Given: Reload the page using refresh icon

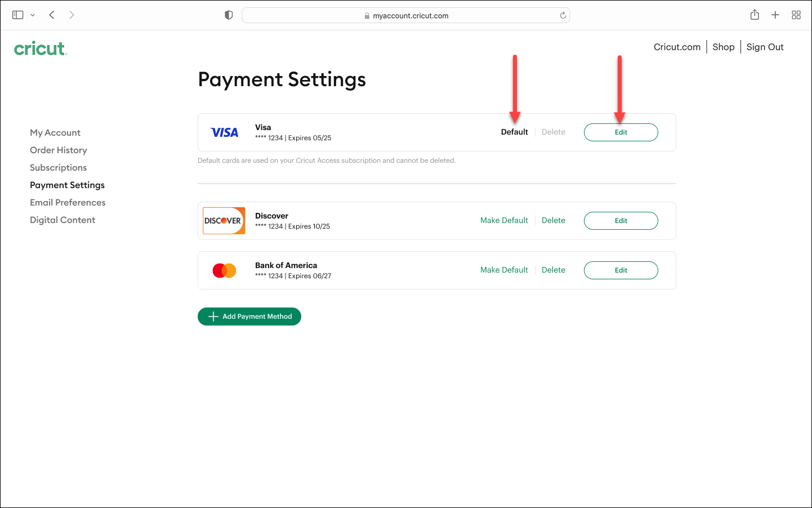Looking at the screenshot, I should click(x=563, y=16).
